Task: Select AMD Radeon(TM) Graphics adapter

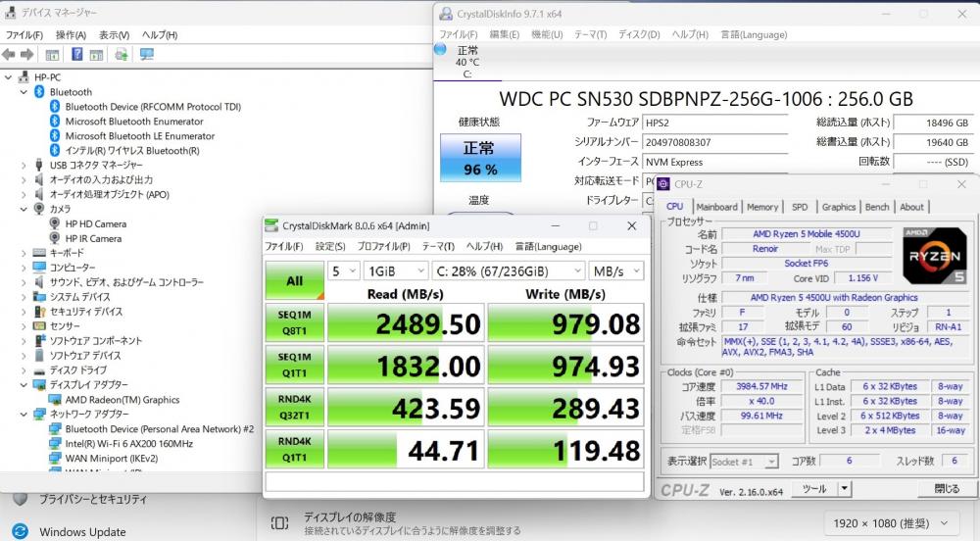Action: click(122, 400)
